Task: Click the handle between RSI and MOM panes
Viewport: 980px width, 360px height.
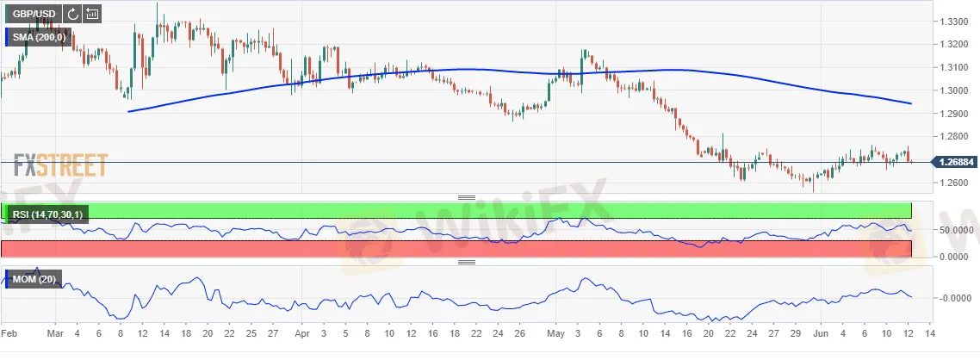Action: [467, 262]
